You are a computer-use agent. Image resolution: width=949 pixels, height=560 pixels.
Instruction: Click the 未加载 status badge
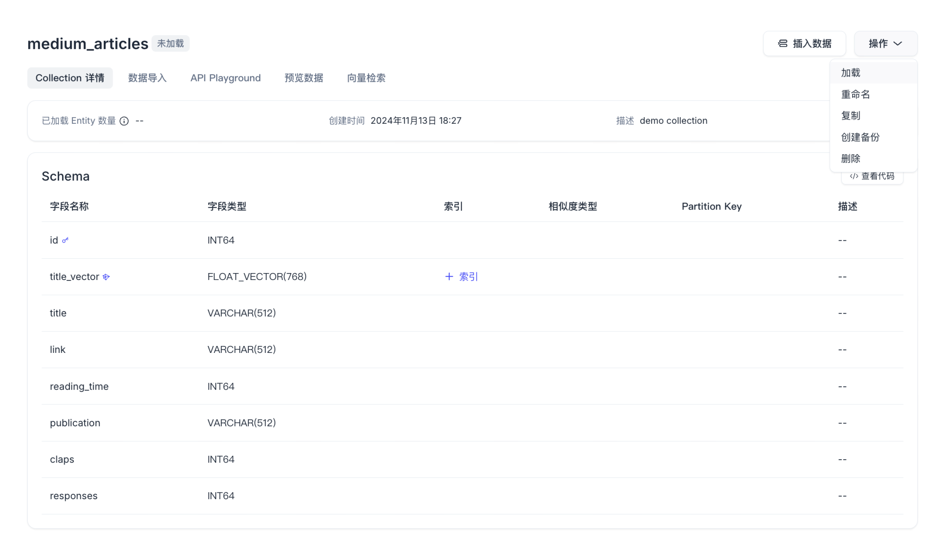point(170,44)
